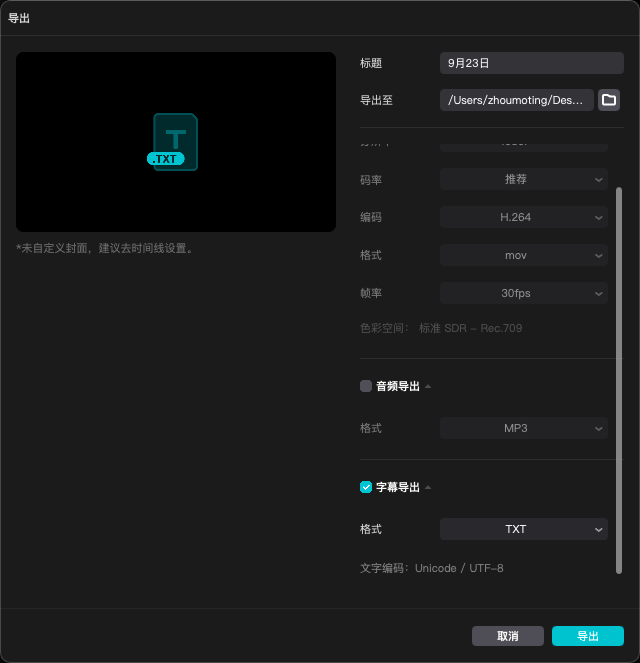Viewport: 640px width, 663px height.
Task: Open the subtitle format TXT dropdown
Action: click(x=524, y=529)
